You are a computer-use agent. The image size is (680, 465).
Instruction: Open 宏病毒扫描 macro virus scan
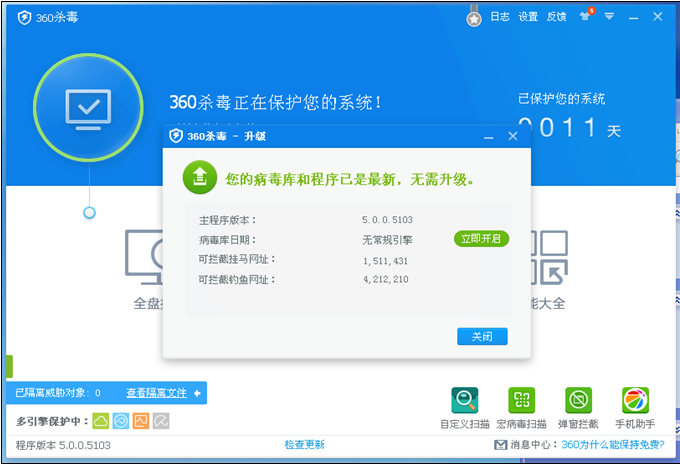click(521, 408)
